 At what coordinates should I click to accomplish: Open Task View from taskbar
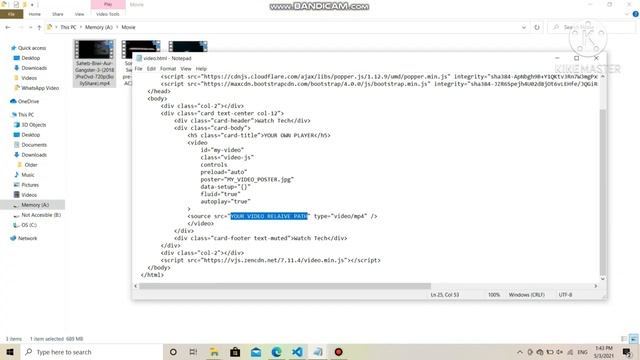coord(193,352)
